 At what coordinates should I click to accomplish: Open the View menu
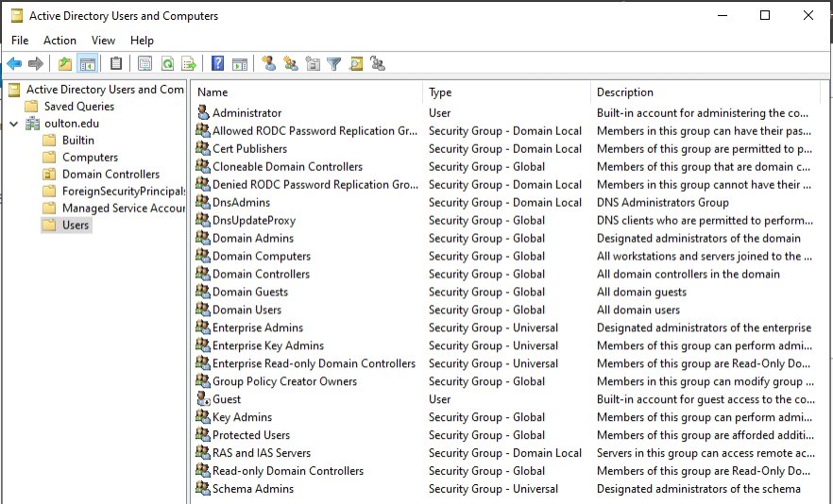point(104,41)
